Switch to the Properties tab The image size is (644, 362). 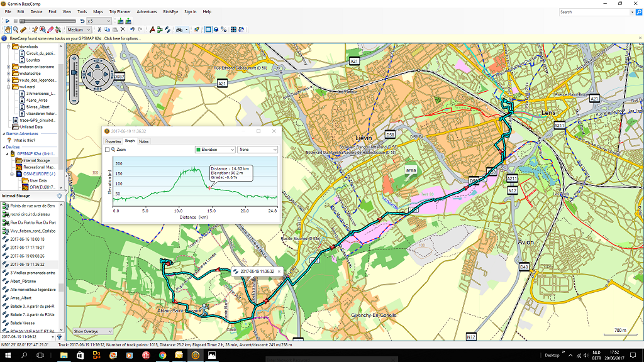click(x=113, y=141)
